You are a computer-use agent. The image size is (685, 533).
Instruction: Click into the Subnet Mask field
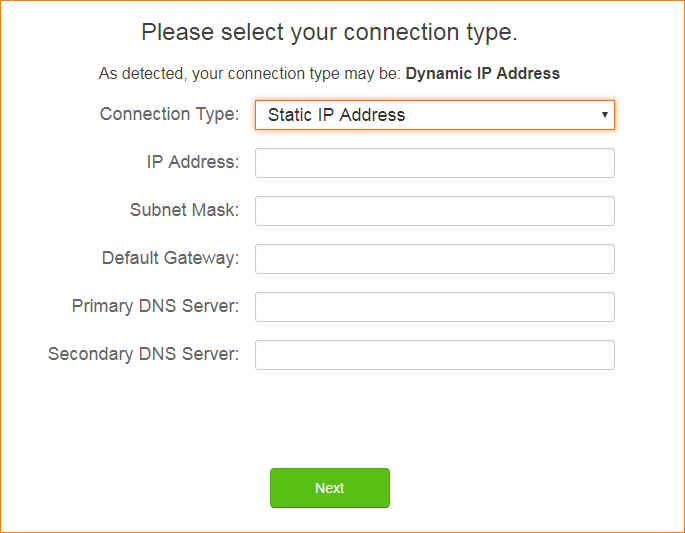coord(434,211)
